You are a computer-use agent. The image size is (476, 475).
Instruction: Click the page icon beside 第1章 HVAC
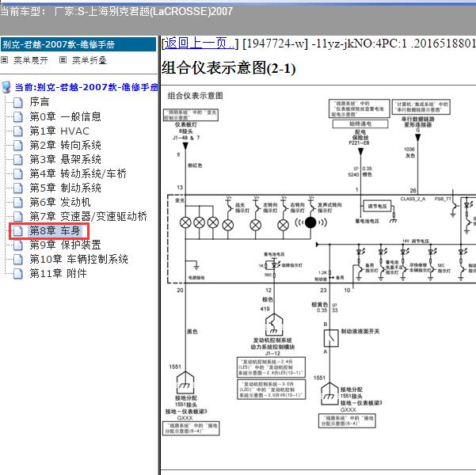[18, 131]
